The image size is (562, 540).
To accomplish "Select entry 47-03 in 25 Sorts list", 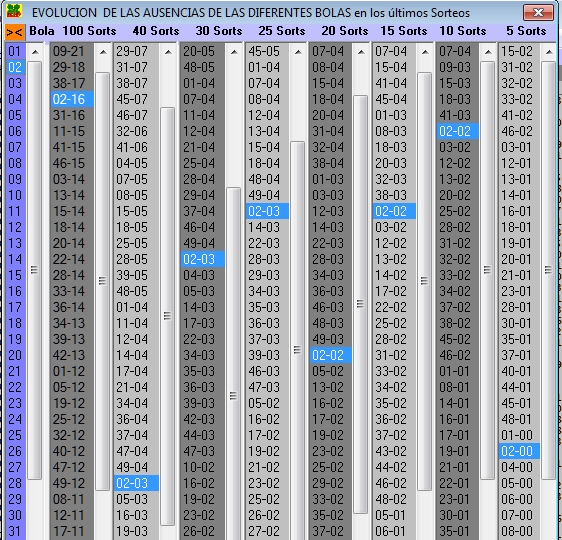I will 267,387.
